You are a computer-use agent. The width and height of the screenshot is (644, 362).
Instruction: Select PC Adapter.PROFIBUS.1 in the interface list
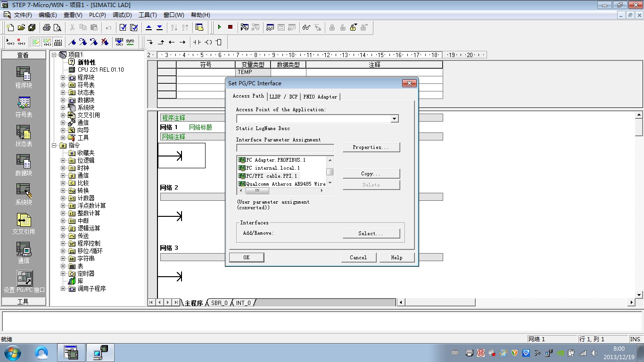click(272, 160)
